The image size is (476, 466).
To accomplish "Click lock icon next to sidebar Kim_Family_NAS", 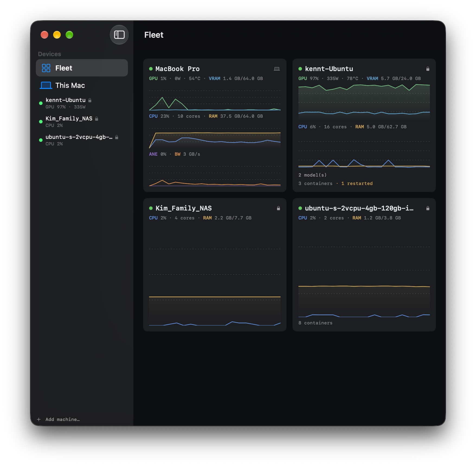I will pyautogui.click(x=97, y=119).
